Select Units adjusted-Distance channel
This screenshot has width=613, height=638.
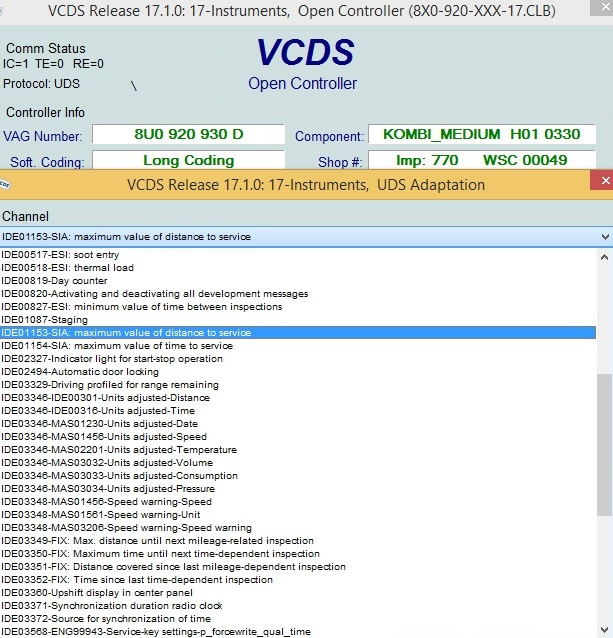(298, 398)
